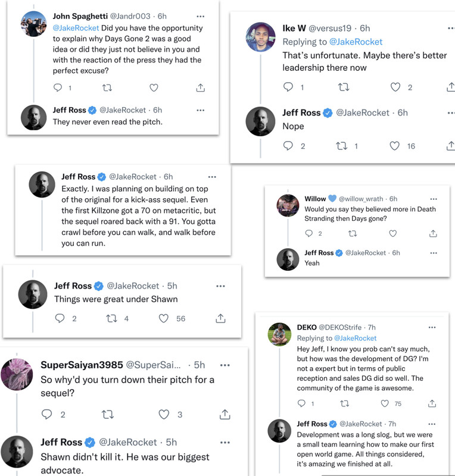Screen dimensions: 455x476
Task: Reply to SuperSaiyan3985's sequel question
Action: tap(47, 414)
